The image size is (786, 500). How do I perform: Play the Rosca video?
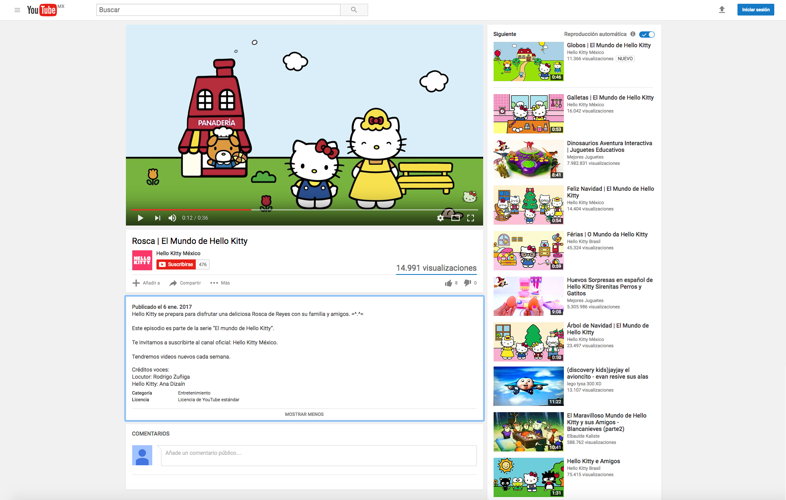[140, 218]
